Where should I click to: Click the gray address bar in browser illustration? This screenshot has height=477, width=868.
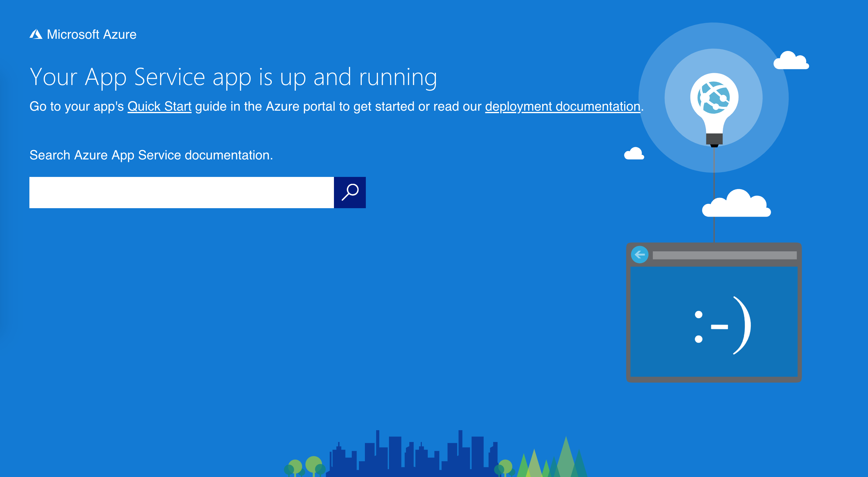[724, 255]
